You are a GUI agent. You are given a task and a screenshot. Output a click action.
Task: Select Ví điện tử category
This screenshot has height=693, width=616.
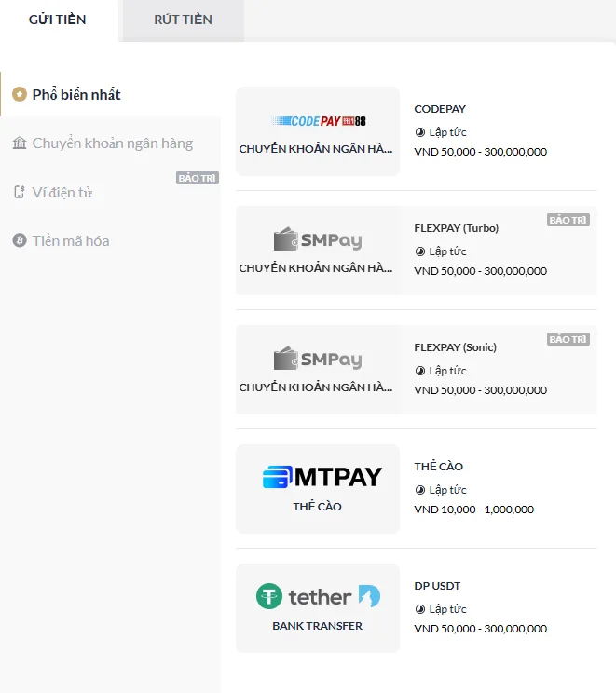pyautogui.click(x=62, y=192)
